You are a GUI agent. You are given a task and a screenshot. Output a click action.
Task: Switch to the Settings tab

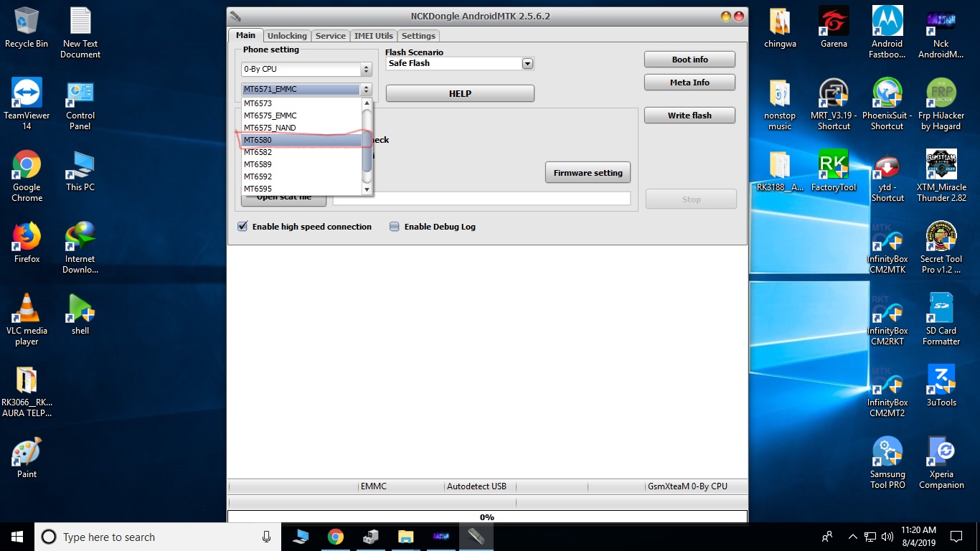[x=418, y=36]
